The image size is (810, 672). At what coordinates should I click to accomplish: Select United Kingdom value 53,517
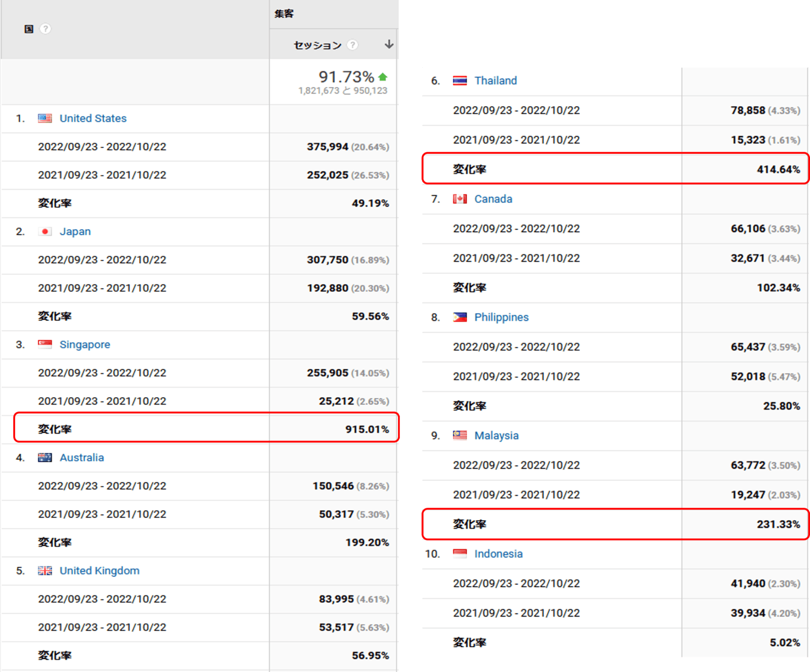coord(336,627)
